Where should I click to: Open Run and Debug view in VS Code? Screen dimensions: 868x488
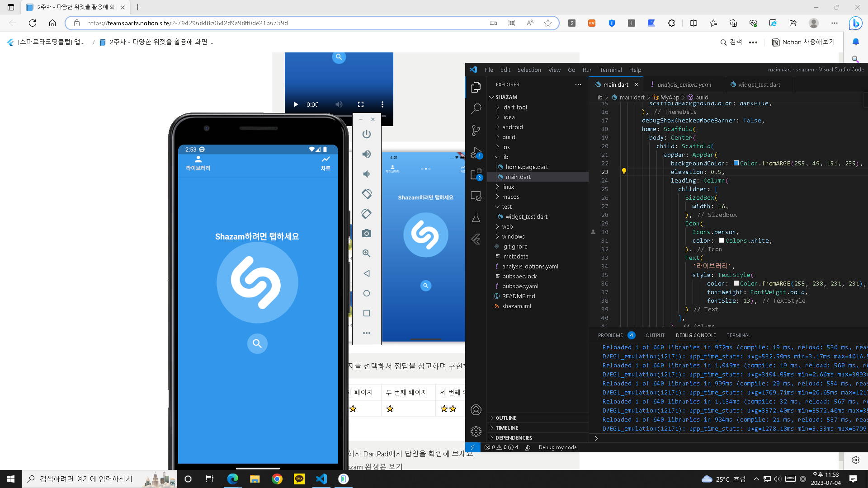(x=476, y=152)
